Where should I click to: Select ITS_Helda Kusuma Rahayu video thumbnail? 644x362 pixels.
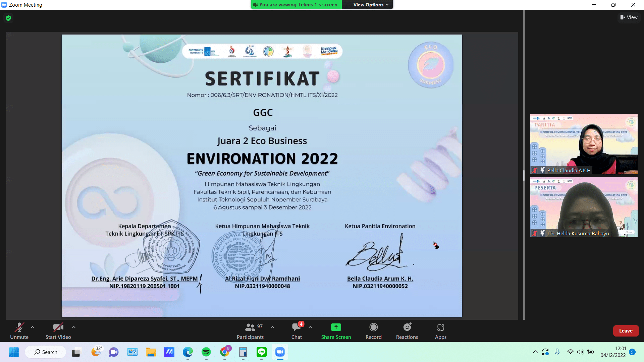(x=584, y=207)
